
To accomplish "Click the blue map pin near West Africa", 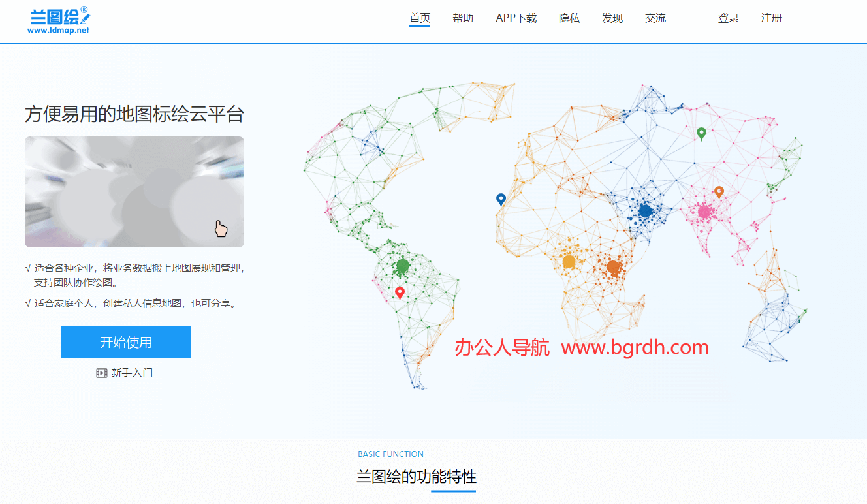I will (x=501, y=199).
